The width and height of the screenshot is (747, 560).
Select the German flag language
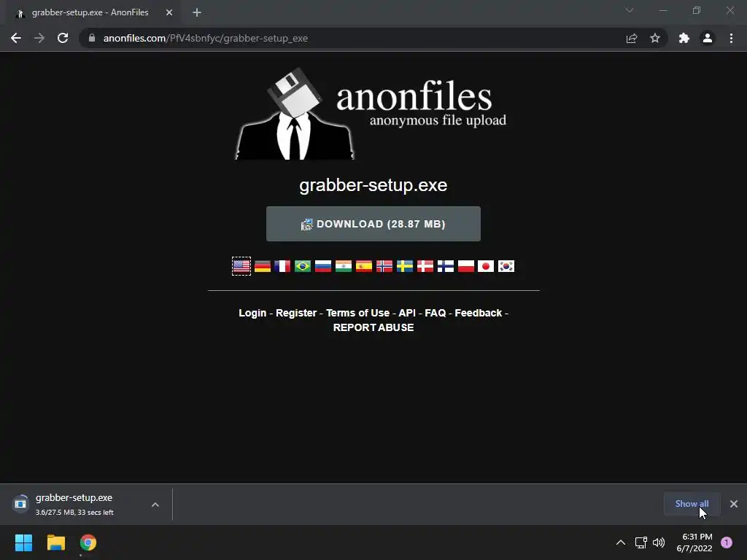[x=263, y=266]
